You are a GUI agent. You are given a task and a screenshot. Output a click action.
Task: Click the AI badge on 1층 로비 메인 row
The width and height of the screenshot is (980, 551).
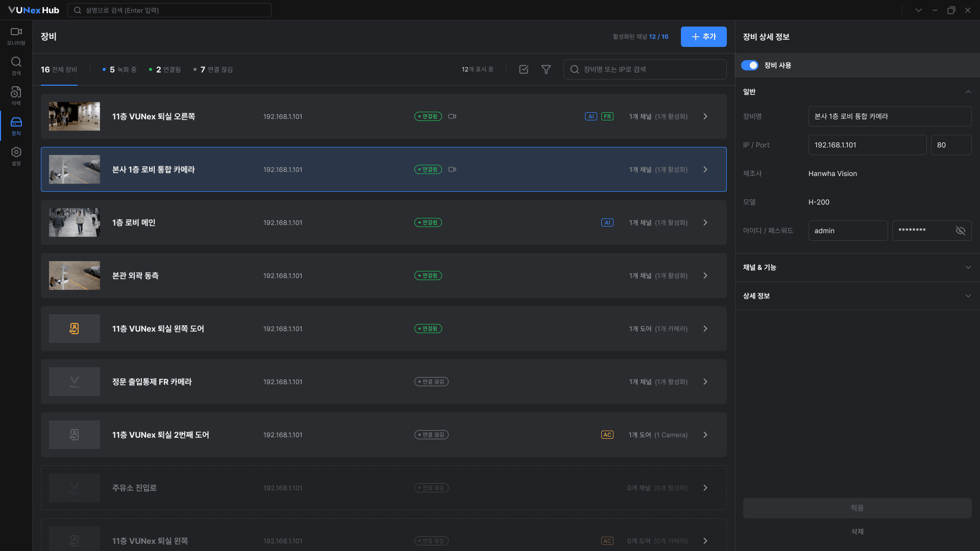[x=607, y=222]
